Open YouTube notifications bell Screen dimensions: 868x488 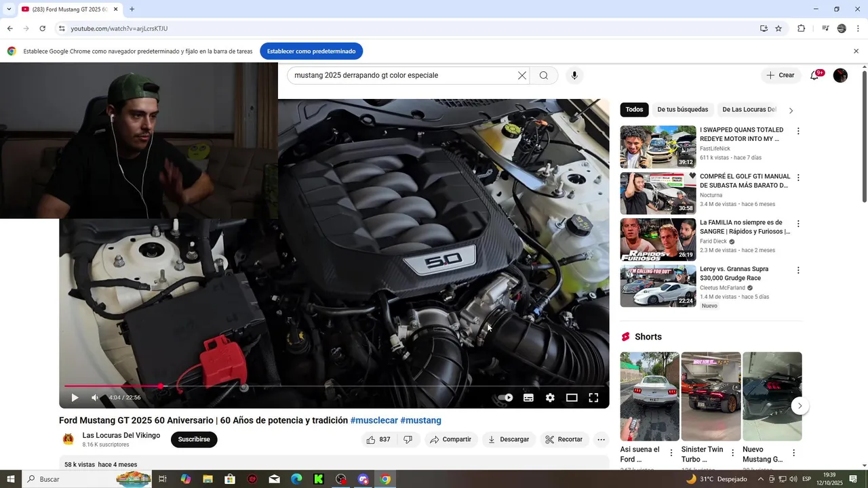click(x=814, y=75)
